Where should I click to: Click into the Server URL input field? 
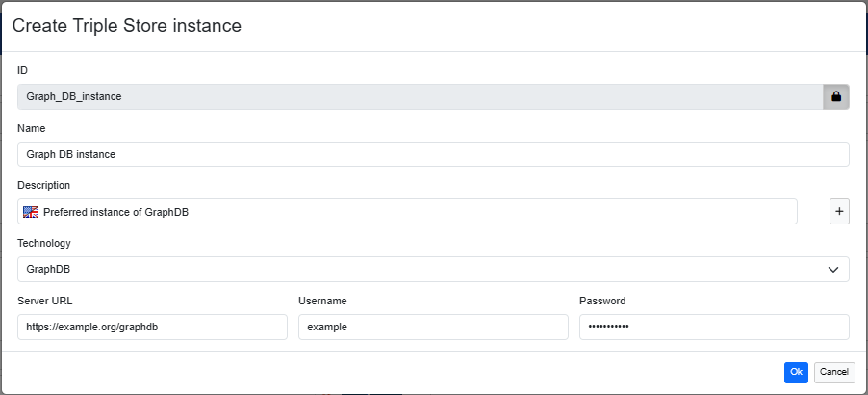(x=152, y=328)
